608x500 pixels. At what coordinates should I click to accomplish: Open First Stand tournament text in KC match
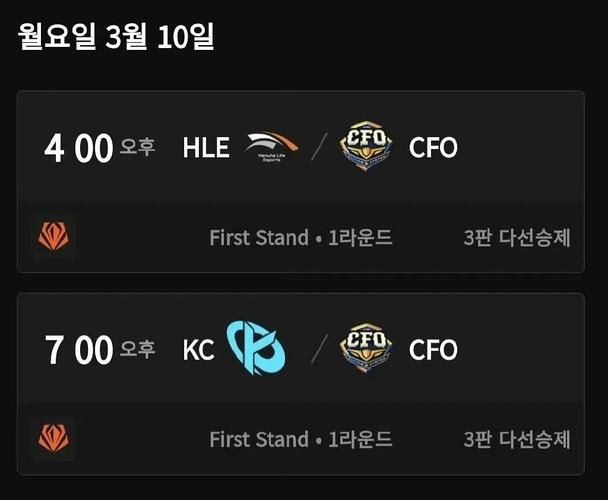pyautogui.click(x=258, y=439)
